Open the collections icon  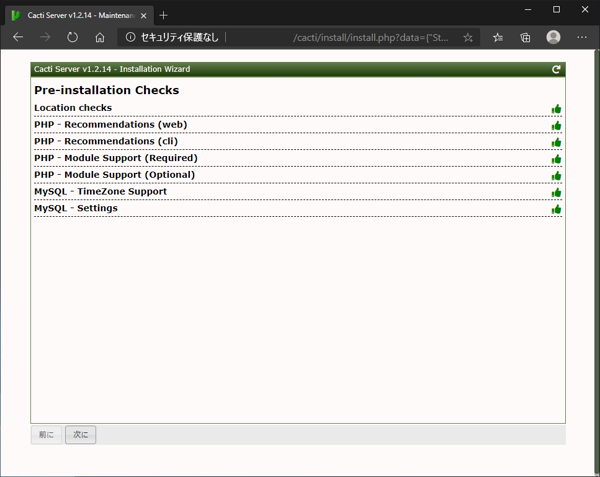point(525,37)
